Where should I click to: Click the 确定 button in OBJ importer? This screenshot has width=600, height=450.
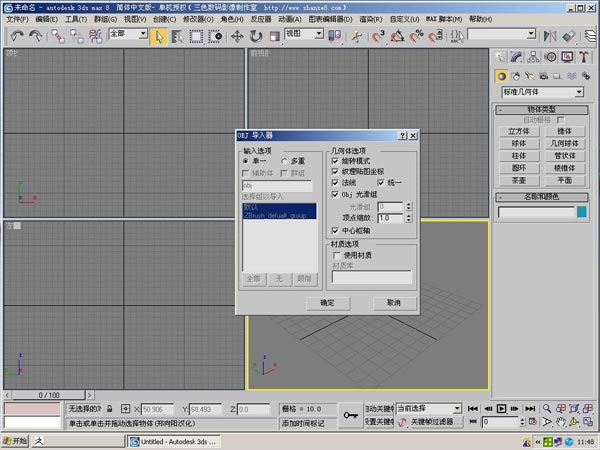(328, 303)
